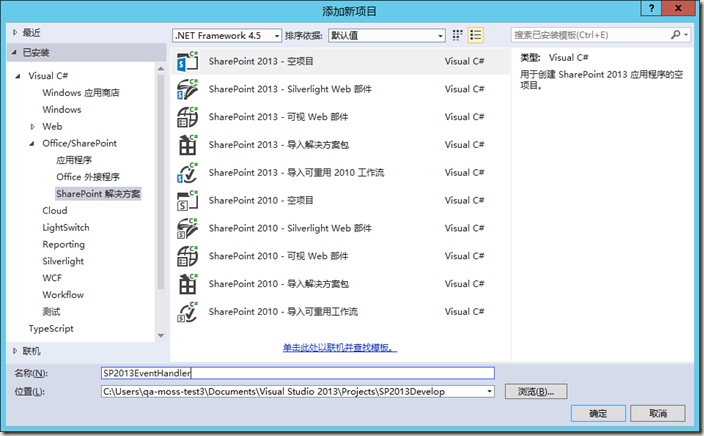The height and width of the screenshot is (436, 704).
Task: Click the tree scrollbar up arrow
Action: point(161,68)
